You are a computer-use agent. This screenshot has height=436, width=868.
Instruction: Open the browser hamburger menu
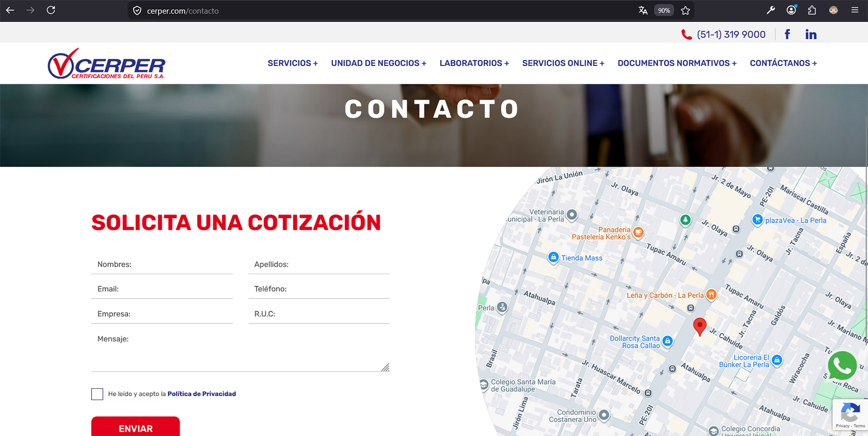[854, 10]
